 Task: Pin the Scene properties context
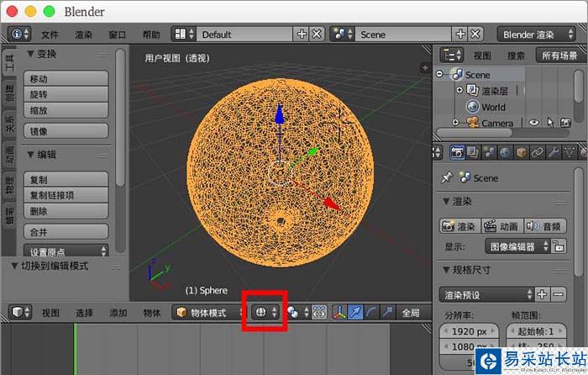point(446,177)
